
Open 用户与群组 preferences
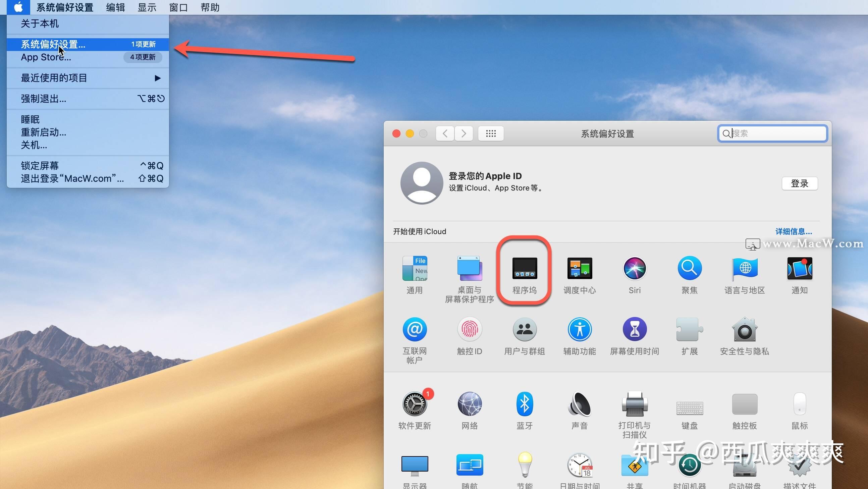pyautogui.click(x=524, y=329)
